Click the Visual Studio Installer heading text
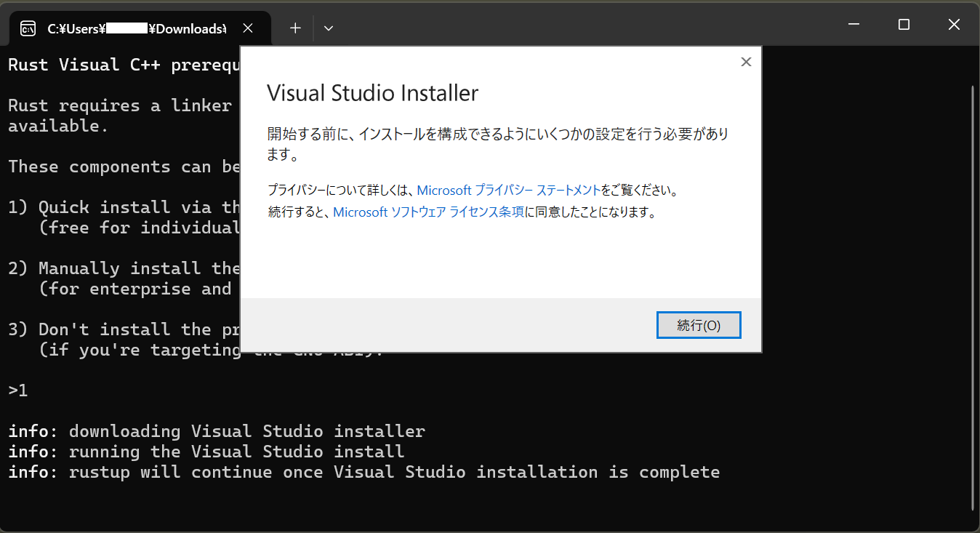 coord(373,93)
